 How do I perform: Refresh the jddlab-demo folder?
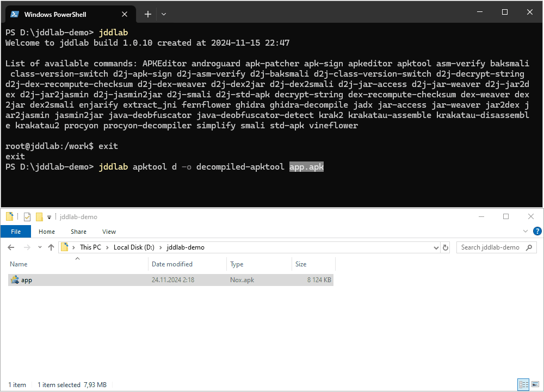[x=446, y=247]
